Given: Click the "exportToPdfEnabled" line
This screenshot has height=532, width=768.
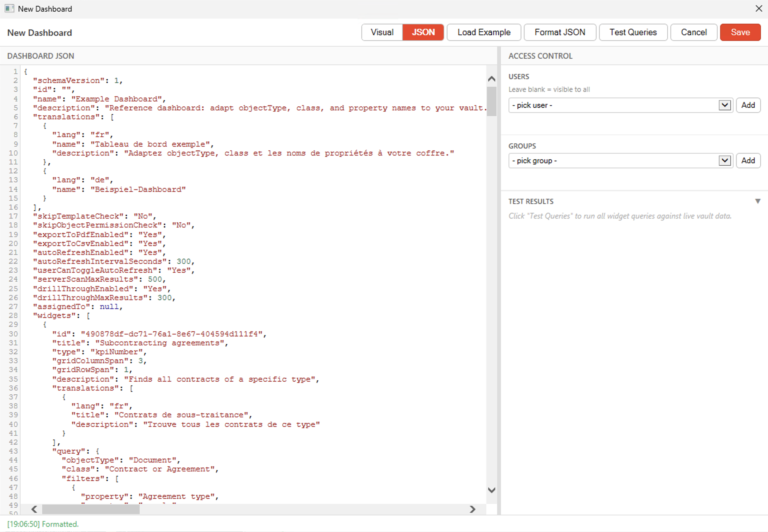Looking at the screenshot, I should point(99,235).
